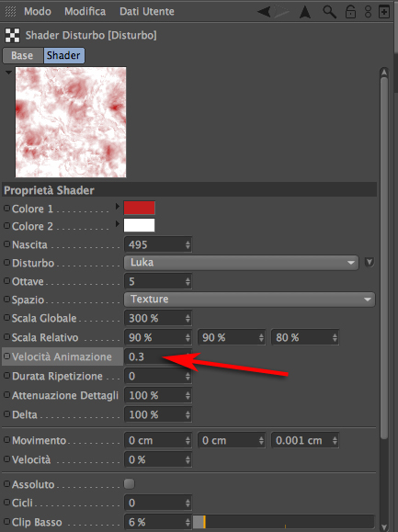This screenshot has height=532, width=398.
Task: Click the Proprietà Shader section header
Action: 189,190
